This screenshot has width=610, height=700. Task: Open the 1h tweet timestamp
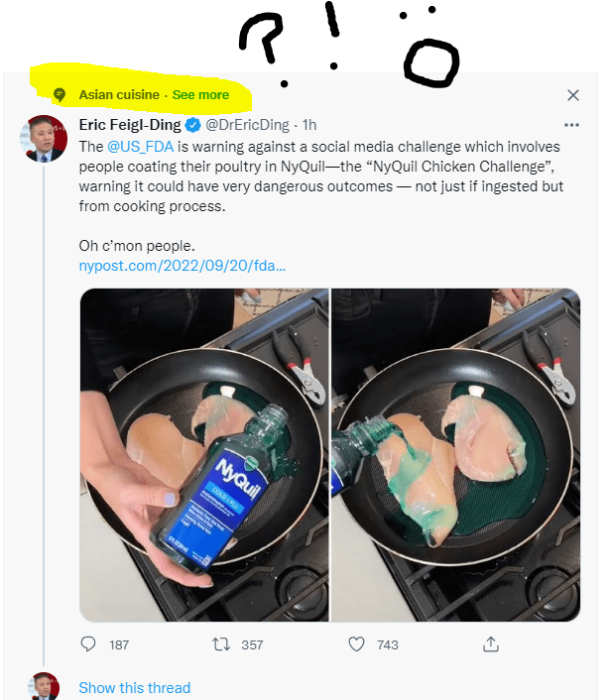click(309, 125)
